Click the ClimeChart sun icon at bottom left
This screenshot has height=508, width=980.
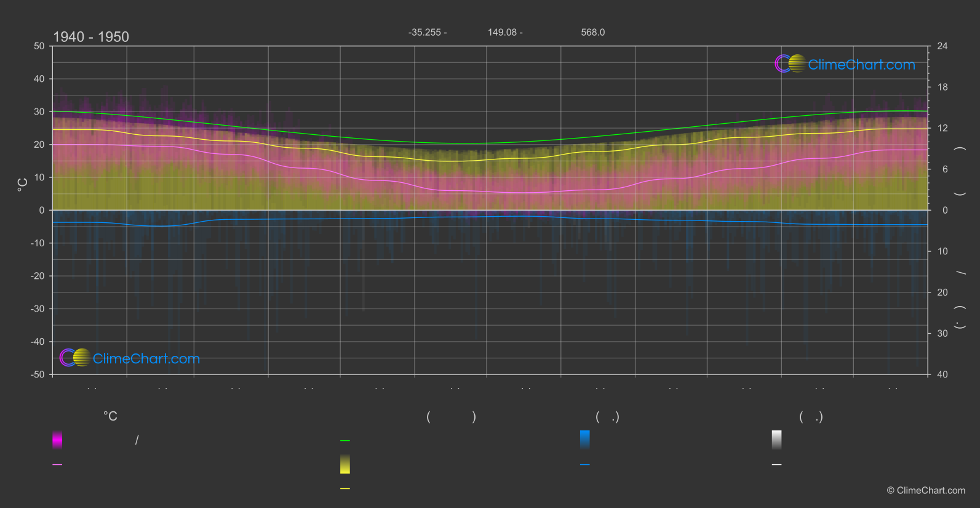pyautogui.click(x=82, y=357)
